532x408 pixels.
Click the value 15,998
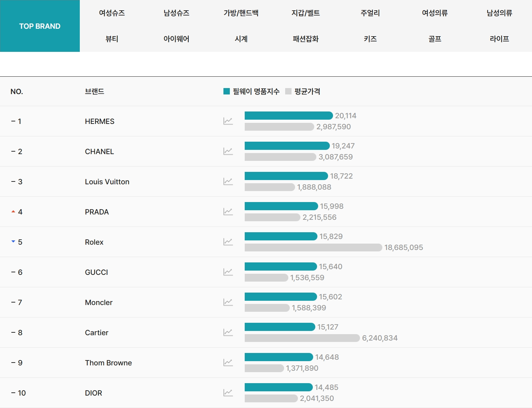[x=332, y=206]
